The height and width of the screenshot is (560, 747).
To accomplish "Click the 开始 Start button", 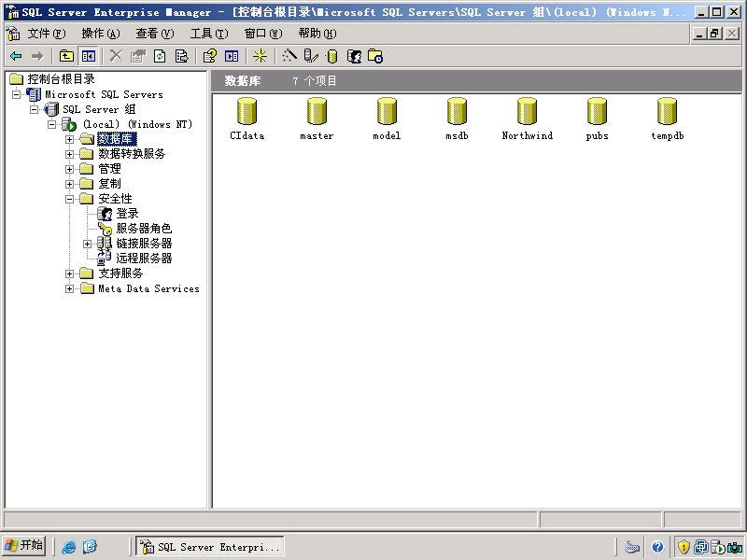I will pyautogui.click(x=23, y=546).
